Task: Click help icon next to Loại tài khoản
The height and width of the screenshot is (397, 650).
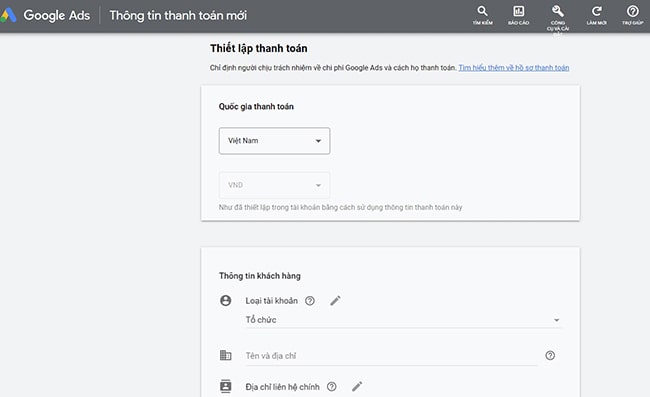Action: point(310,301)
